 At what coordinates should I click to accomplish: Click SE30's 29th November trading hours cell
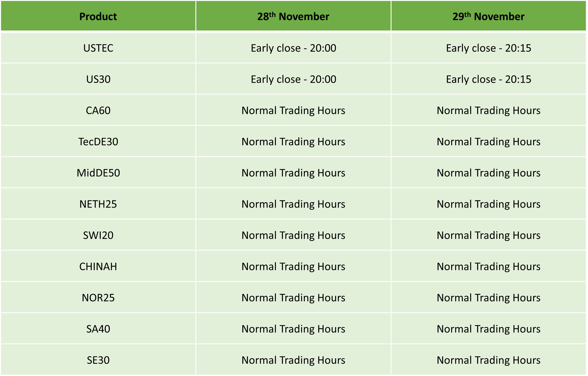[488, 360]
